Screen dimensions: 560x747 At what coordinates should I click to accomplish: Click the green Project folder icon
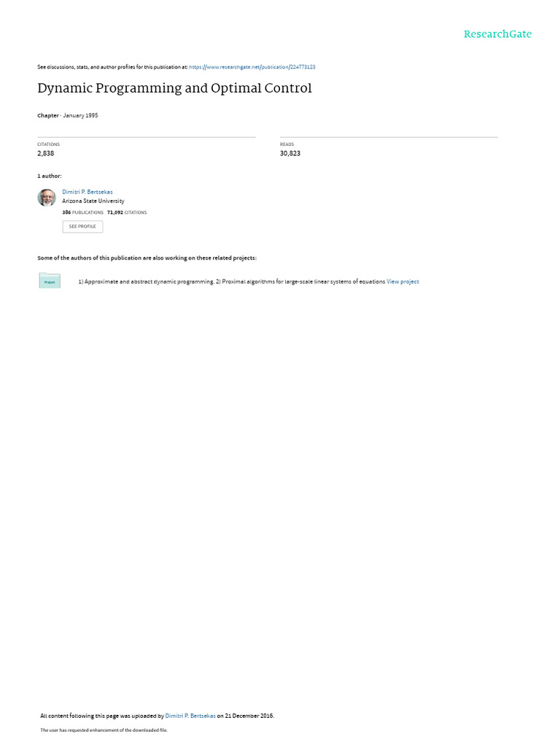coord(50,281)
